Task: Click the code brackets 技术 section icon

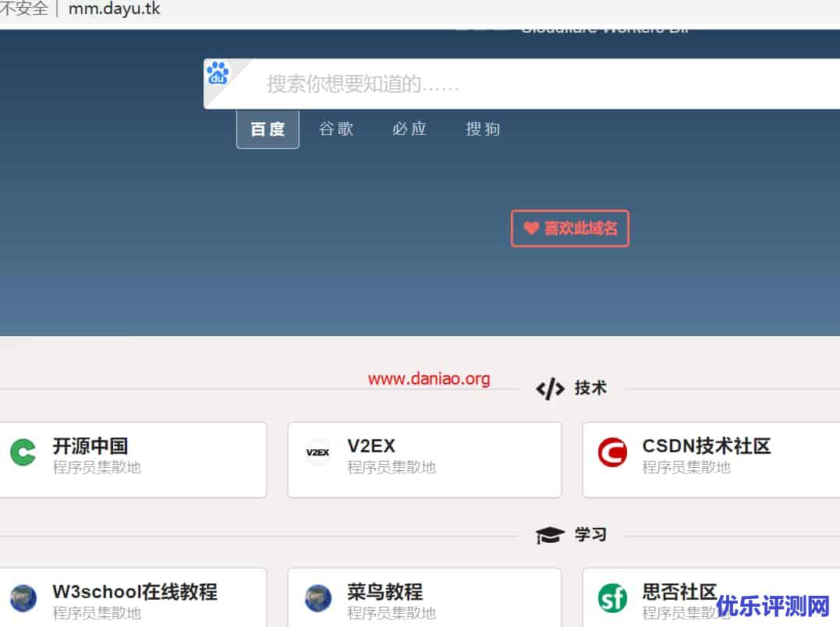Action: (x=550, y=388)
